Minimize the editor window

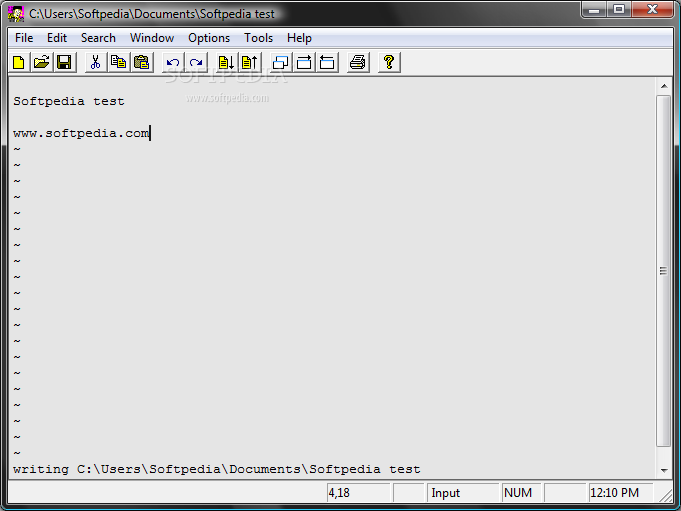coord(594,9)
